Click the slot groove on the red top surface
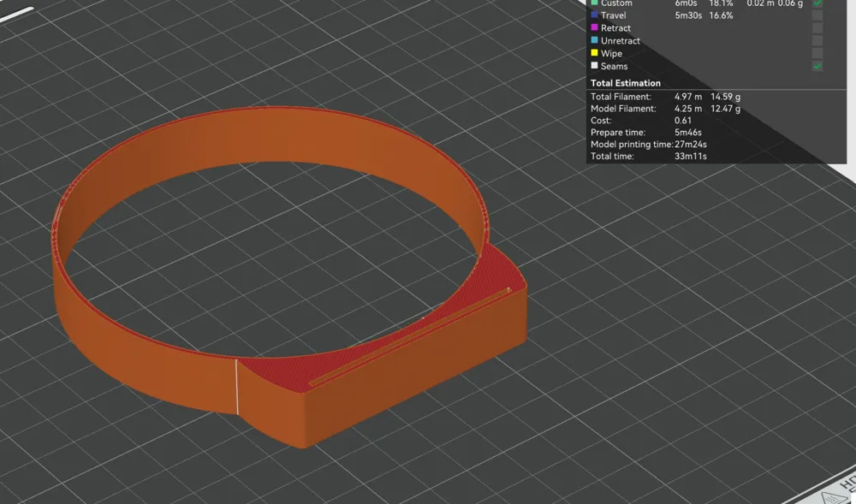This screenshot has height=504, width=856. click(x=409, y=336)
